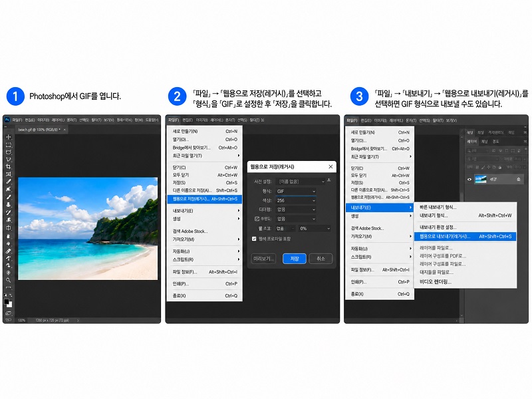Select the Zoom magnifier tool

[x=9, y=280]
